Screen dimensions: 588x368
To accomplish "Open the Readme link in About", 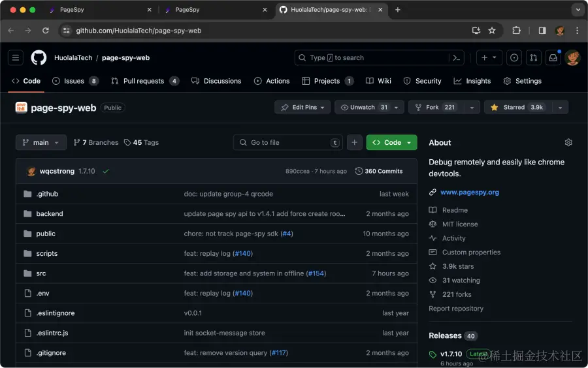I will (x=455, y=210).
